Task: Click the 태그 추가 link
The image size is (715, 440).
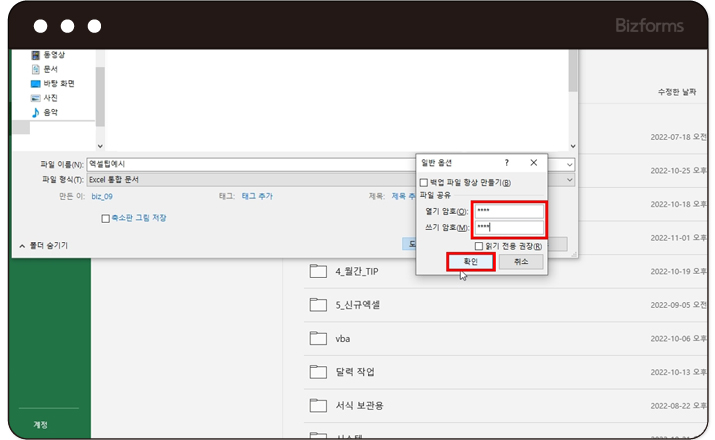Action: coord(257,196)
